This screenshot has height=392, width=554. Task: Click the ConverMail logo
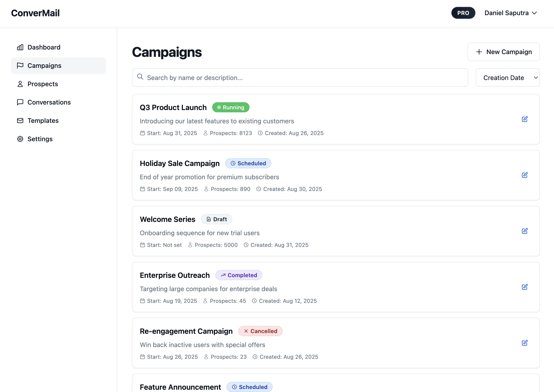(x=36, y=13)
